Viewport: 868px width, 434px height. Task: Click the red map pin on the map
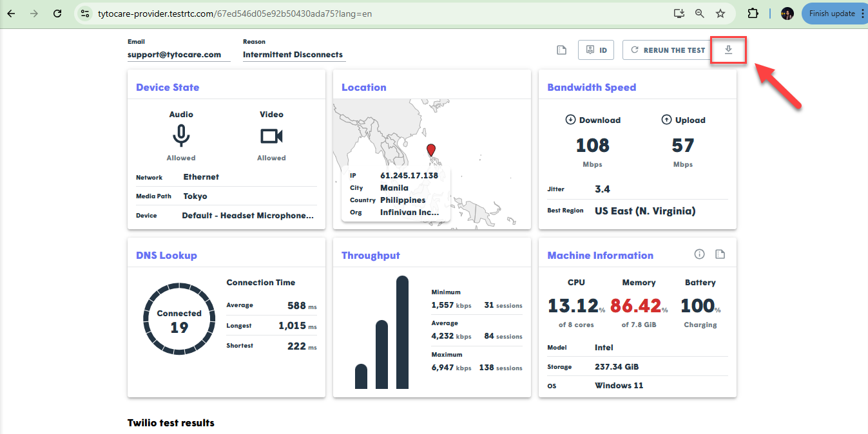(x=431, y=150)
